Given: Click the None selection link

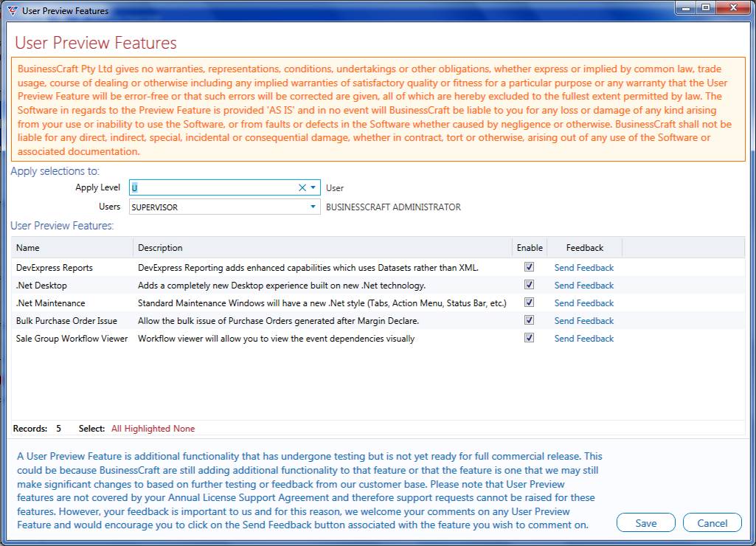Looking at the screenshot, I should (184, 428).
